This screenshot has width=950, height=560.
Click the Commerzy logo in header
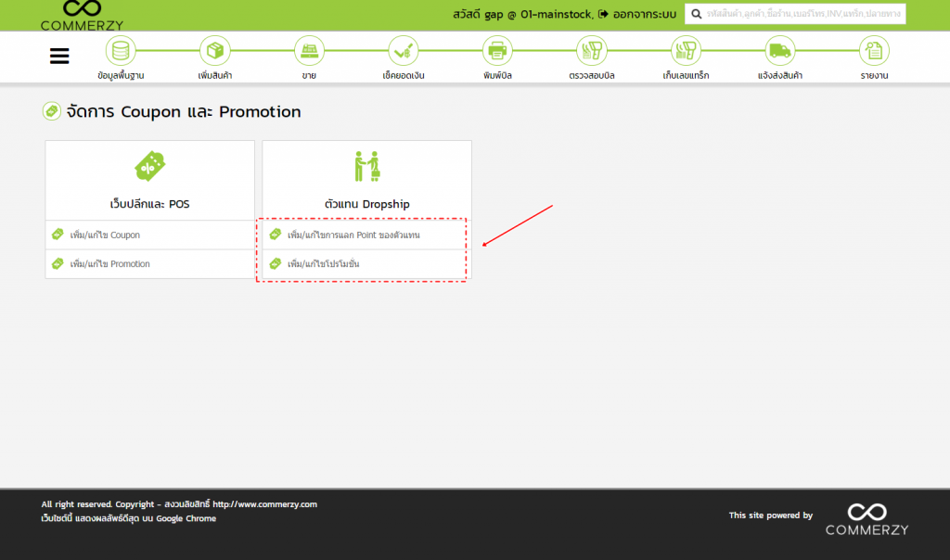click(82, 15)
